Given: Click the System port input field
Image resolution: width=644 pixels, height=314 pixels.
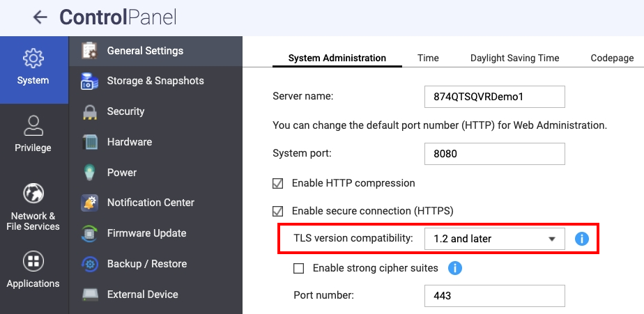Looking at the screenshot, I should pos(494,153).
